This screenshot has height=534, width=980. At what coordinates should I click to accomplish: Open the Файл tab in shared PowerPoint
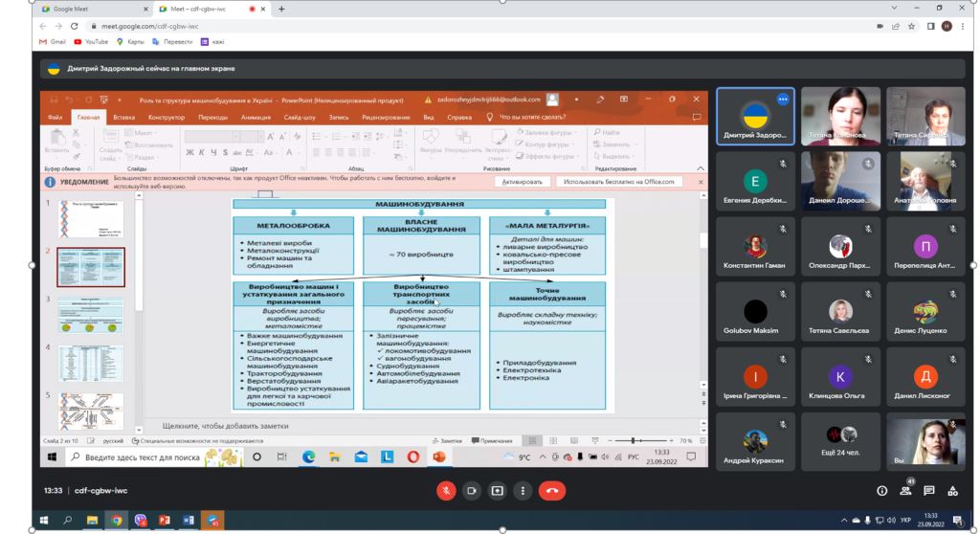pyautogui.click(x=55, y=117)
